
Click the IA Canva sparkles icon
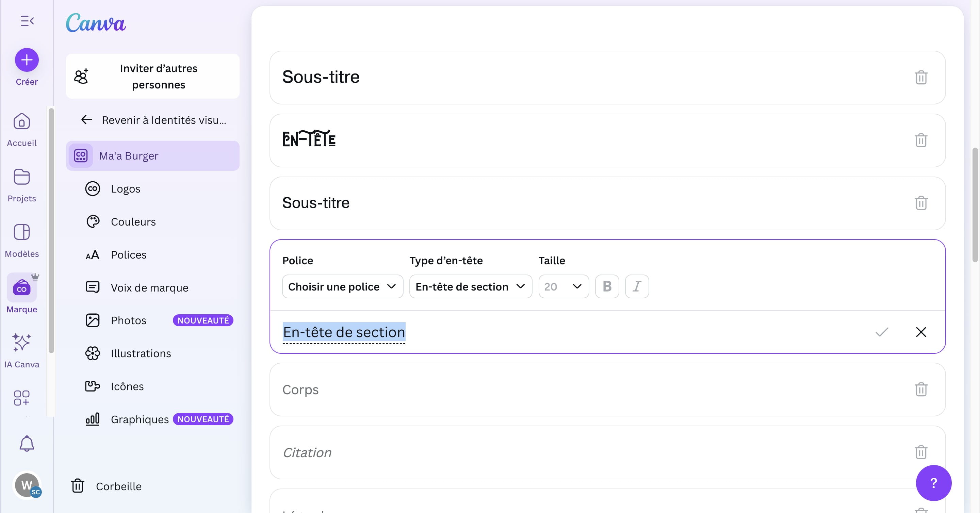click(21, 343)
